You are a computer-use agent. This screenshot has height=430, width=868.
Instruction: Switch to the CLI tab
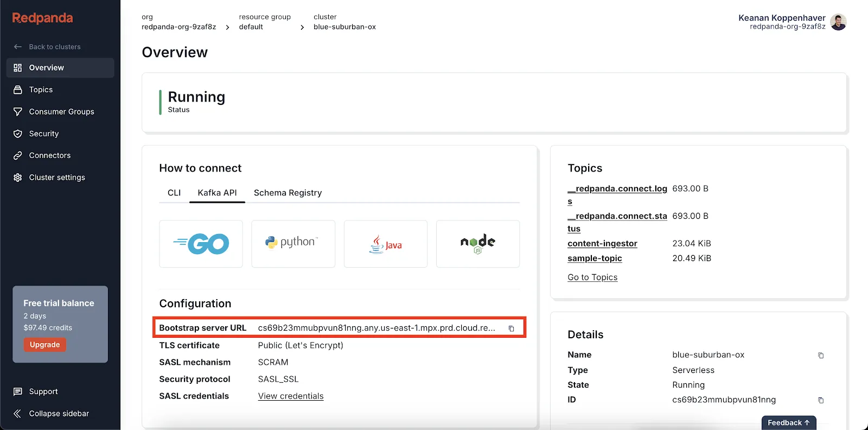[174, 193]
